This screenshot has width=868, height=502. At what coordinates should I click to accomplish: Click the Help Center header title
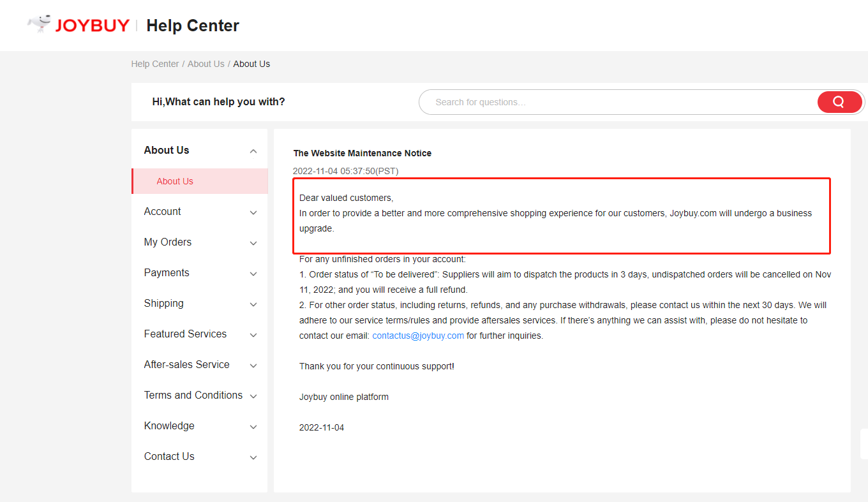coord(193,26)
